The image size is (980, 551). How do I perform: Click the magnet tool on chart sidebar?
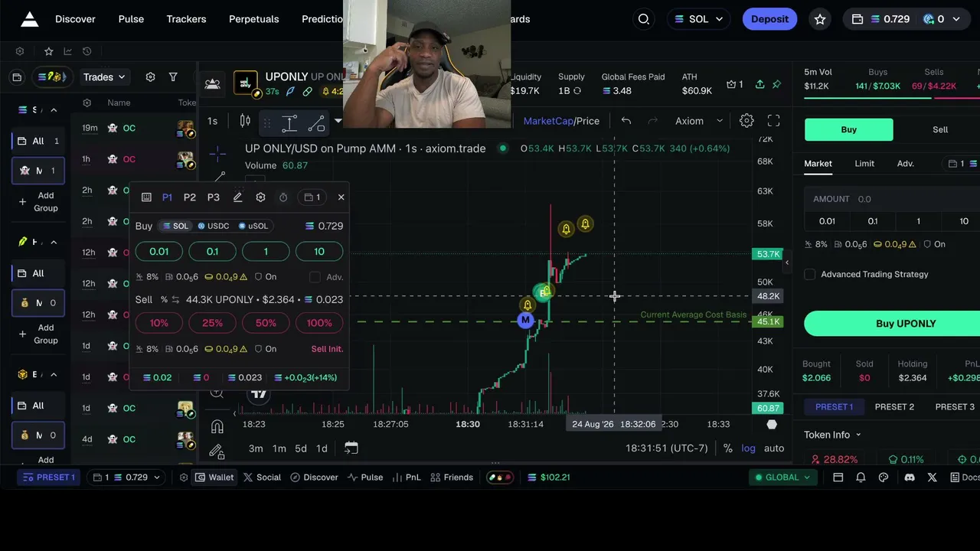point(217,427)
